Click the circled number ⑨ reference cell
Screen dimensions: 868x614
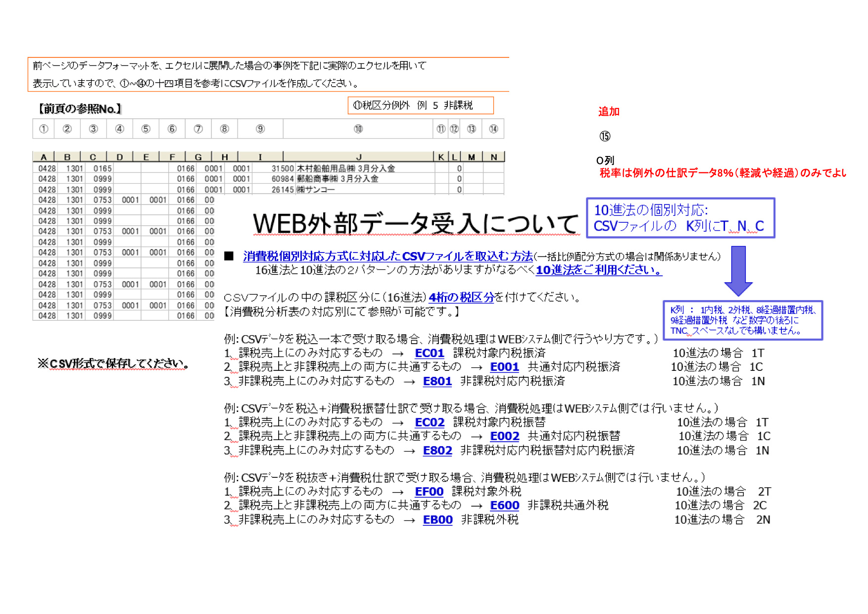point(260,129)
